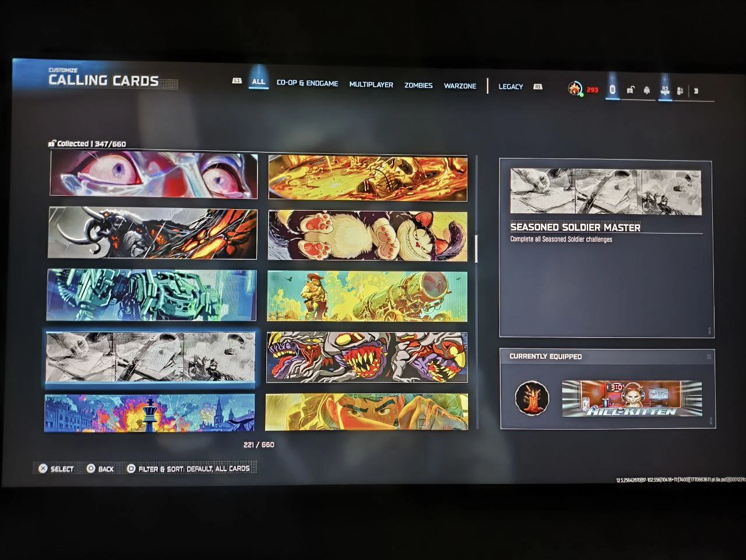Click the equipped Kill Kitten calling card
The width and height of the screenshot is (746, 560).
click(632, 399)
